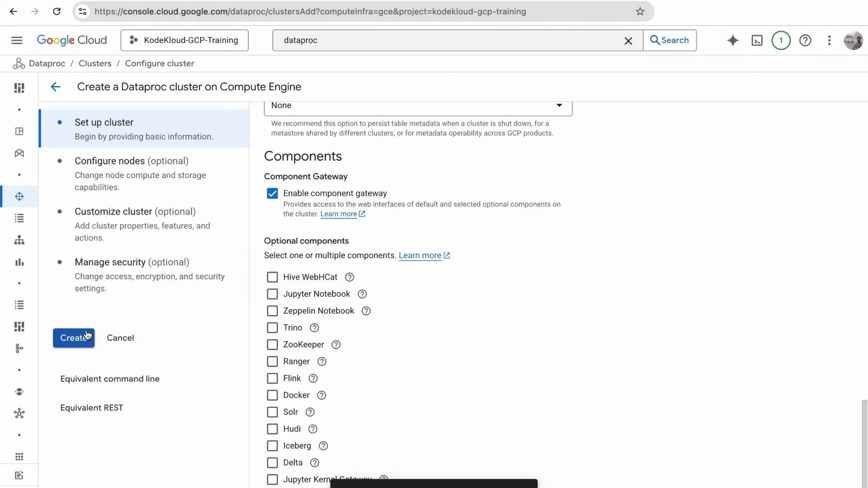
Task: Open Equivalent REST
Action: click(91, 408)
